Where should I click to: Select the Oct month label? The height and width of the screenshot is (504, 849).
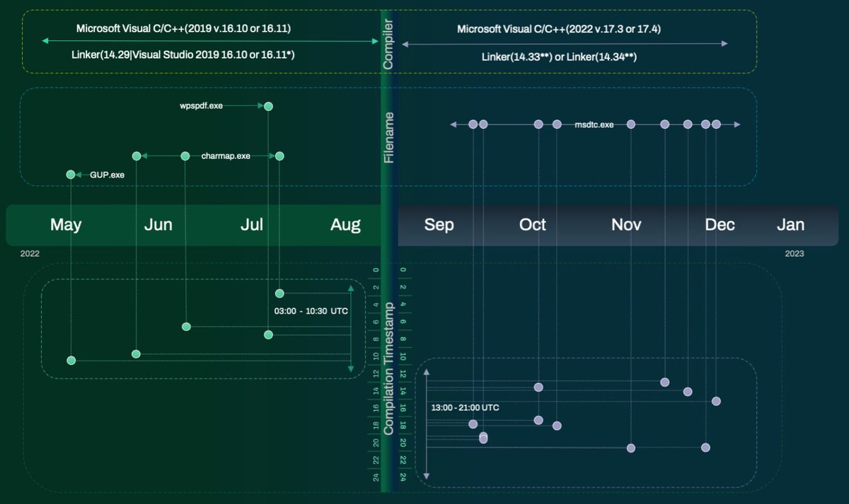pyautogui.click(x=532, y=225)
